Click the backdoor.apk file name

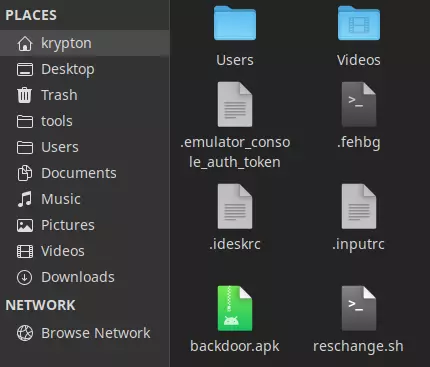235,346
